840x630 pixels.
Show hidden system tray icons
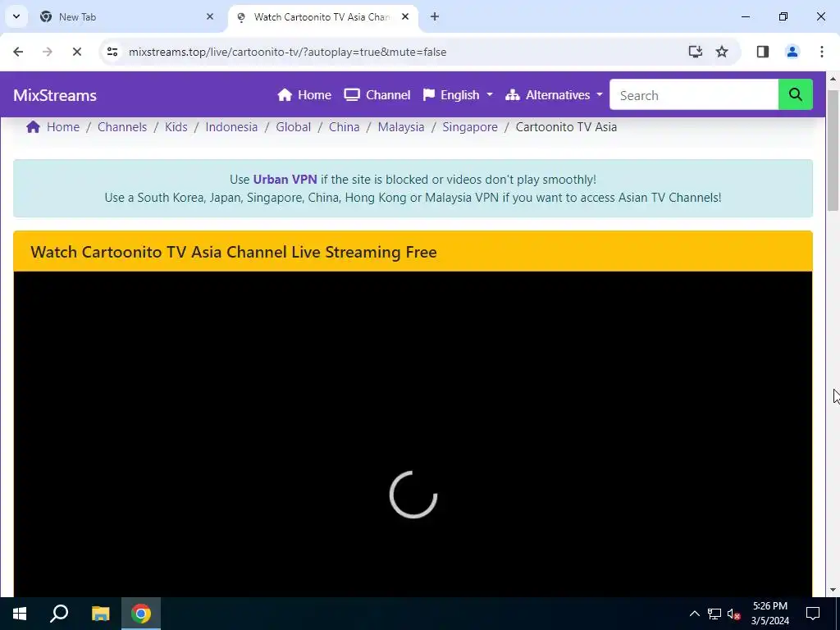pos(694,614)
